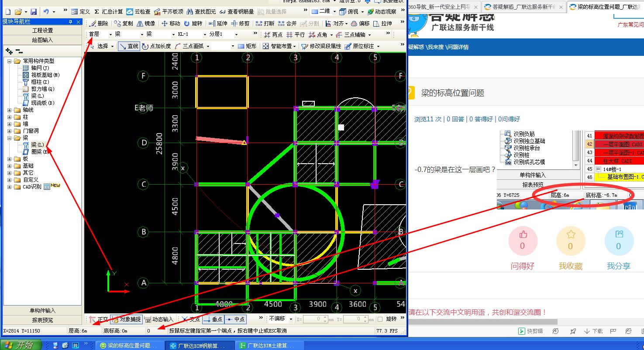Click the Save disk icon

pos(34,12)
